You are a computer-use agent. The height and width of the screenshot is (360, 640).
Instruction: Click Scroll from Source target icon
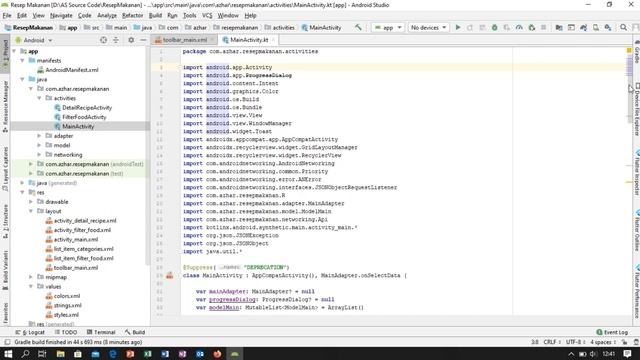pyautogui.click(x=103, y=40)
